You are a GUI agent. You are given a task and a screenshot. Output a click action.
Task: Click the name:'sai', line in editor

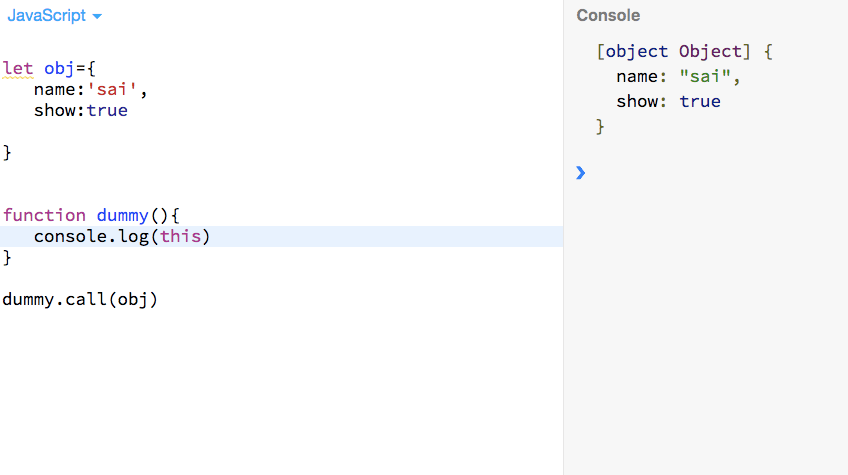click(90, 89)
